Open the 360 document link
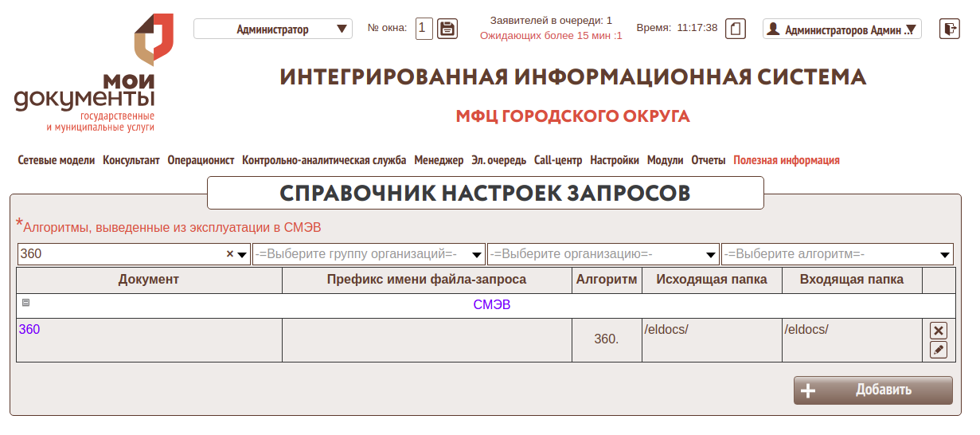The image size is (980, 435). 29,330
